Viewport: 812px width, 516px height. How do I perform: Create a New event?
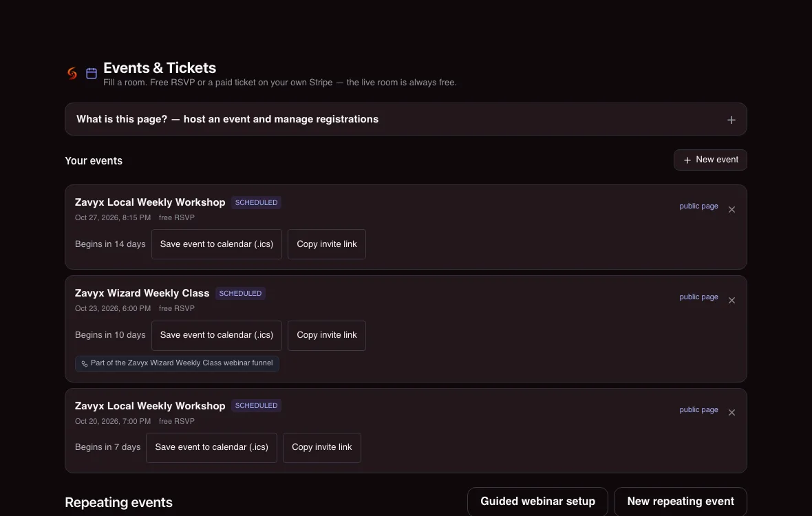point(710,160)
